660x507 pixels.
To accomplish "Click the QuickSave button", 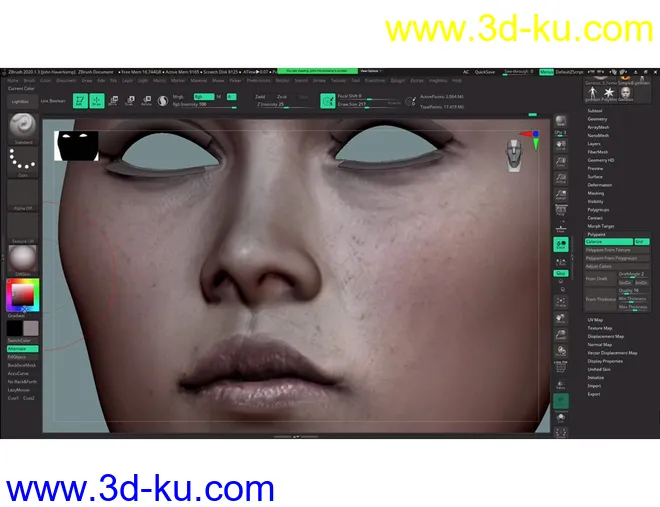I will pyautogui.click(x=485, y=72).
